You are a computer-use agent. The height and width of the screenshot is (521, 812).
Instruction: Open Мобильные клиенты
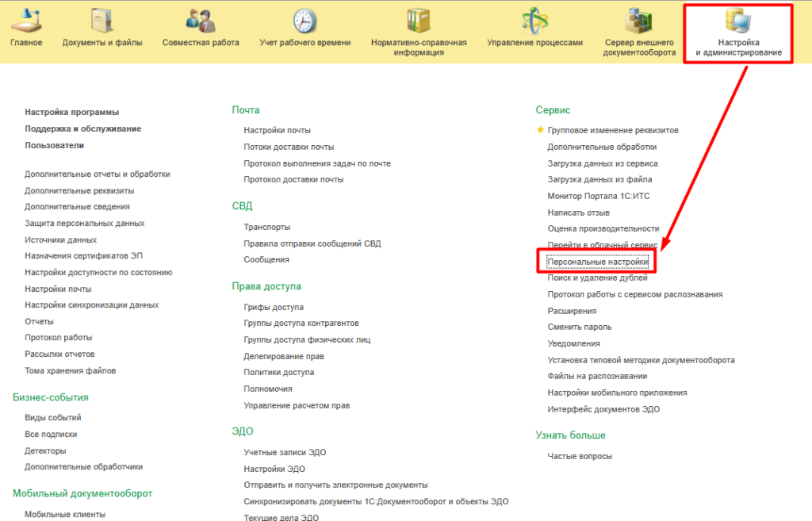pyautogui.click(x=65, y=515)
